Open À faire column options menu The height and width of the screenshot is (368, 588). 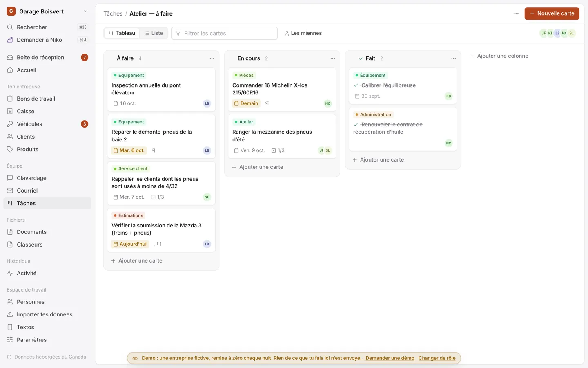[212, 58]
